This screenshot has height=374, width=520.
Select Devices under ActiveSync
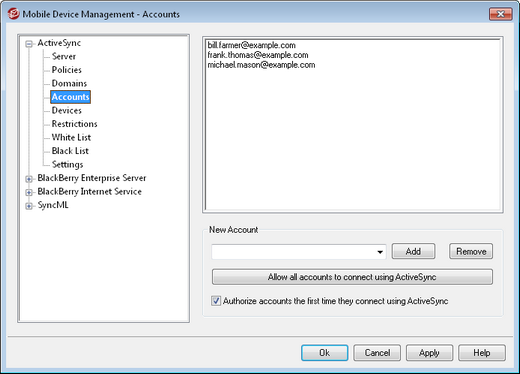click(67, 110)
